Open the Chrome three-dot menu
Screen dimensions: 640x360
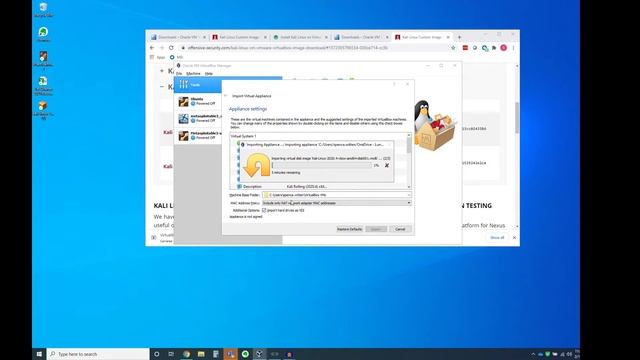(x=513, y=48)
